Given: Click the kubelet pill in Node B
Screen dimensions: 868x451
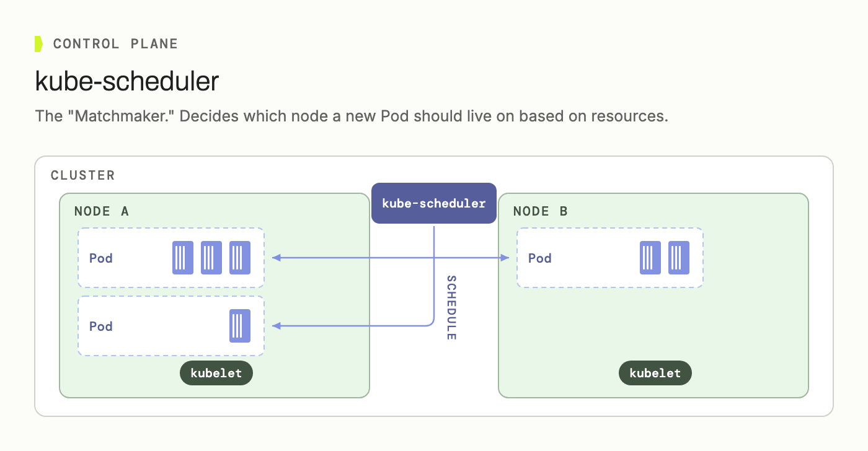Looking at the screenshot, I should pos(655,373).
